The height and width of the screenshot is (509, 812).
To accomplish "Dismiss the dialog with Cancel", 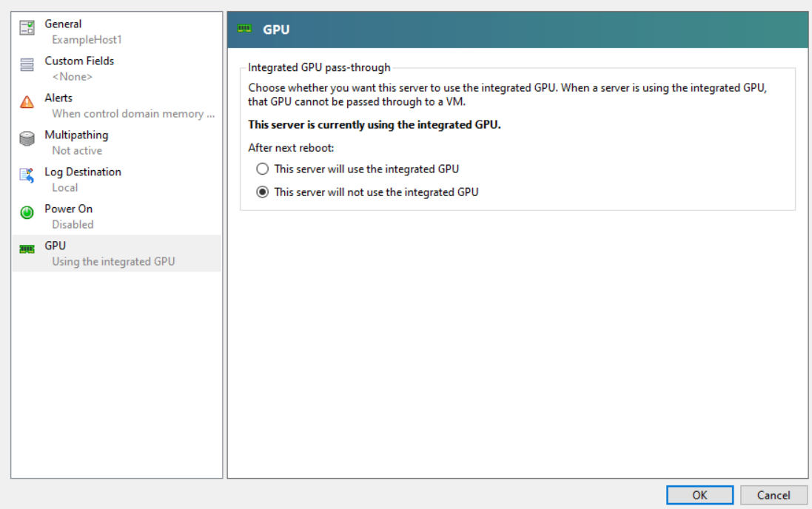I will [773, 495].
